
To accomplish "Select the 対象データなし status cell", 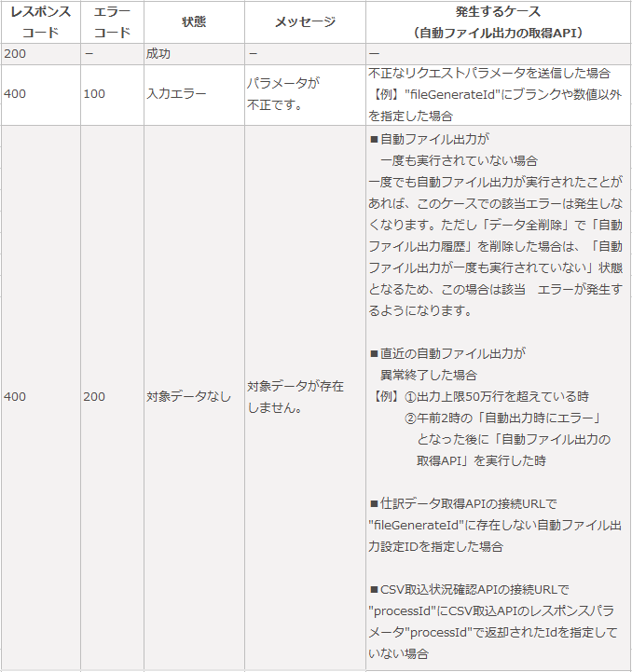I will 188,396.
